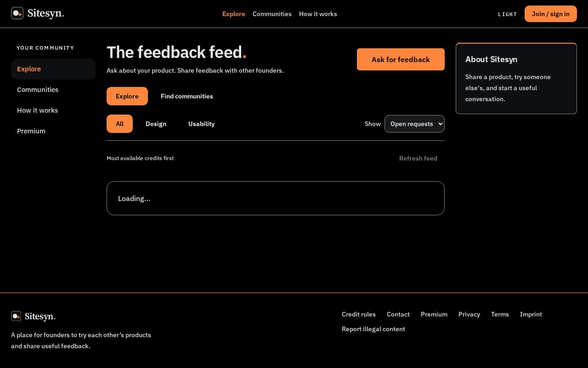
Task: Open Premium in the sidebar
Action: pyautogui.click(x=53, y=131)
